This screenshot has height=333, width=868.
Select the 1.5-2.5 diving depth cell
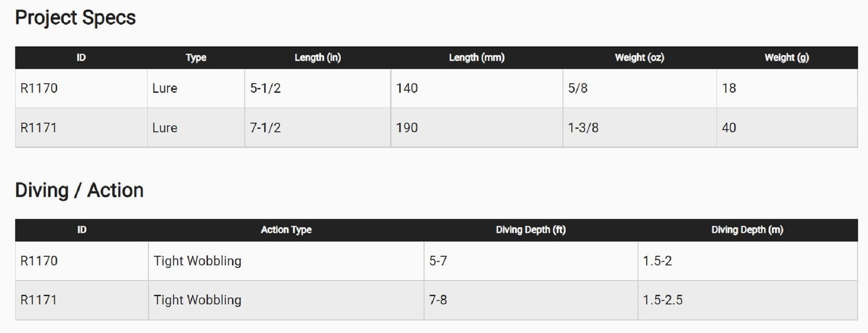point(662,300)
